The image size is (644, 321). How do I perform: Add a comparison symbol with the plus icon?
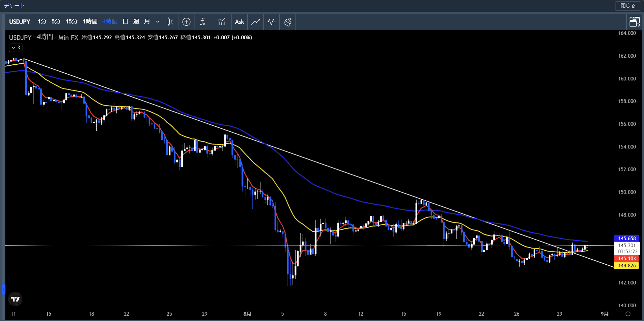pos(186,22)
